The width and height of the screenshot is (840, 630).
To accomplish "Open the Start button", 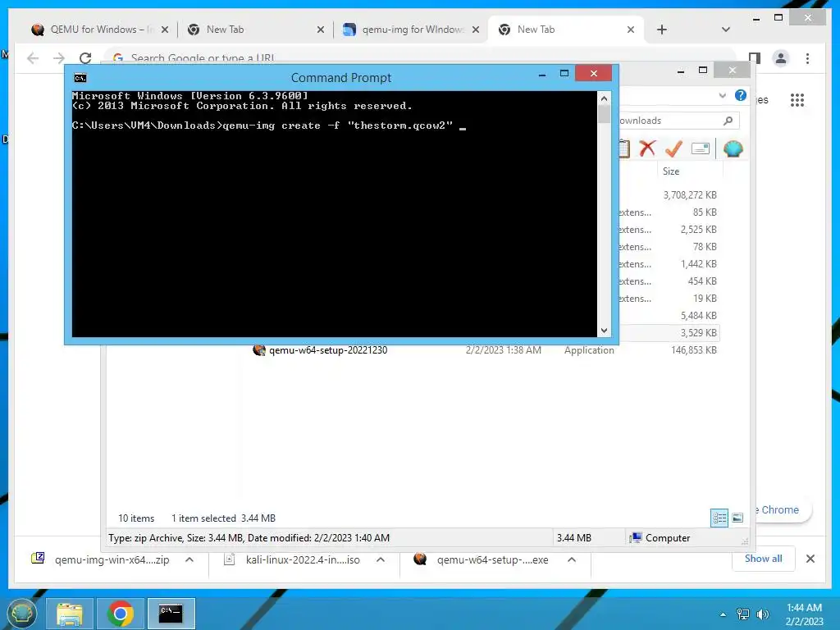I will pyautogui.click(x=21, y=614).
